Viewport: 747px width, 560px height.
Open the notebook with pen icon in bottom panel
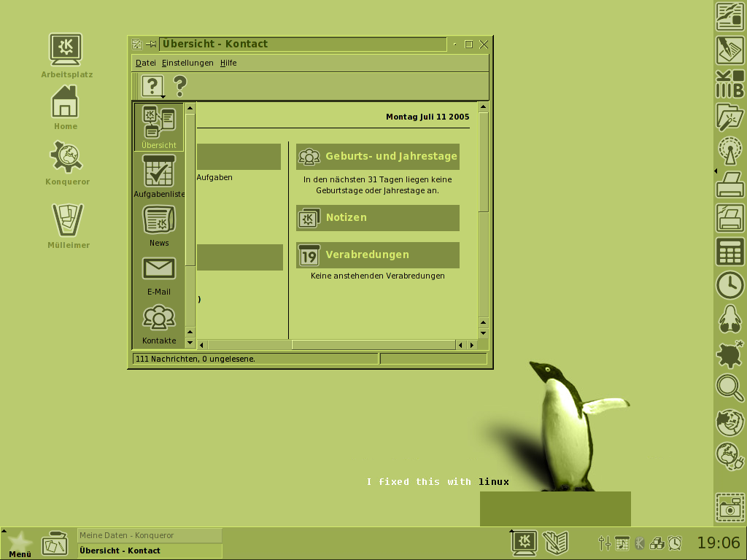coord(555,542)
